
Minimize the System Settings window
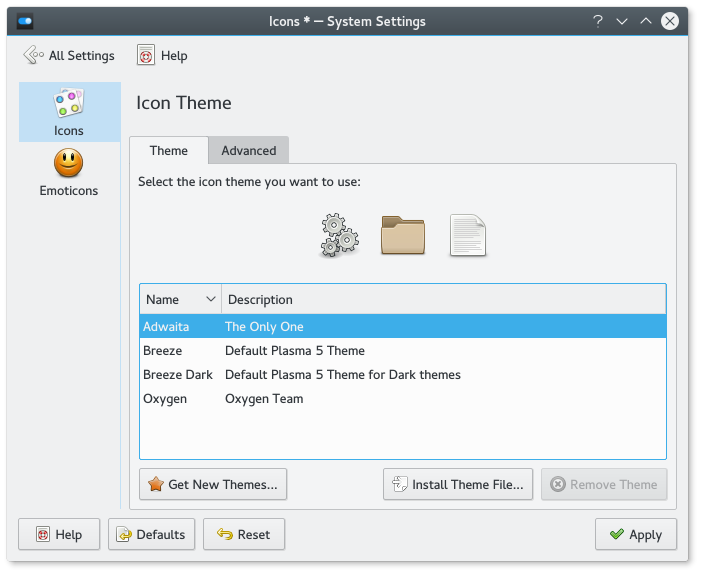[622, 21]
